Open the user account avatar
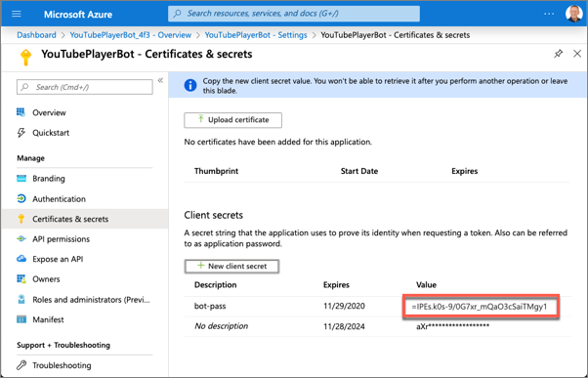588x378 pixels. click(573, 14)
